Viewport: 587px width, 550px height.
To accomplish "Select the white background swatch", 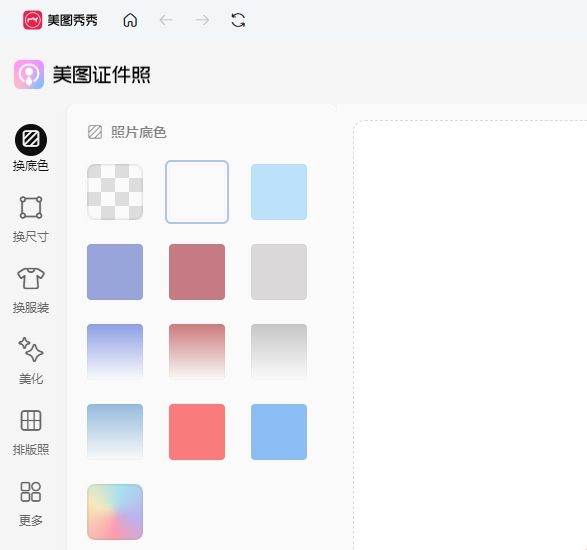I will [197, 192].
